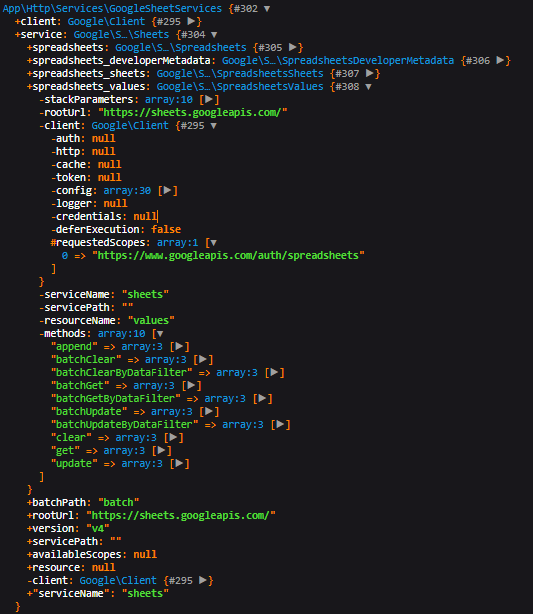Expand the bottom -client #295 object
This screenshot has height=614, width=533.
click(203, 580)
